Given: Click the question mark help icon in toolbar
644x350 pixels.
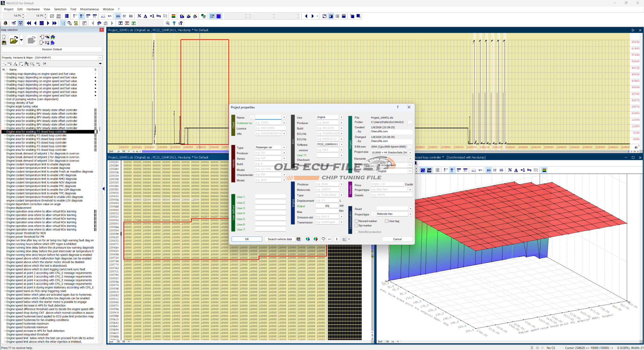Looking at the screenshot, I should [x=174, y=23].
